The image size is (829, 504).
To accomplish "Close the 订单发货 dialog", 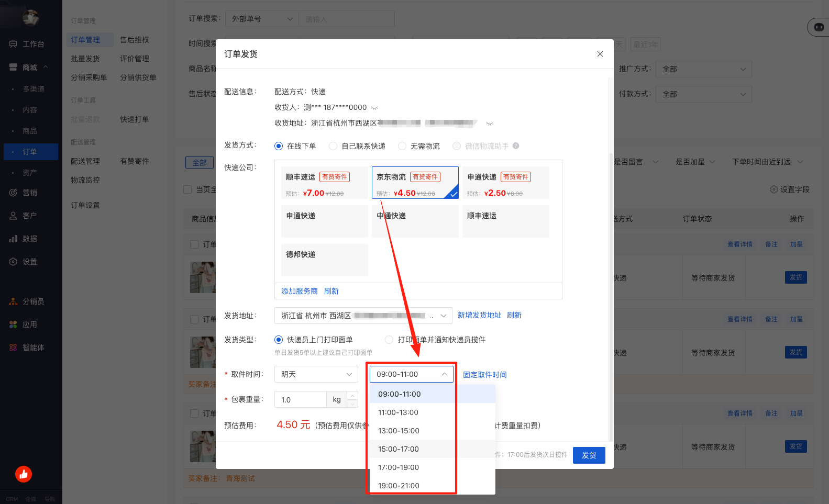I will point(600,54).
